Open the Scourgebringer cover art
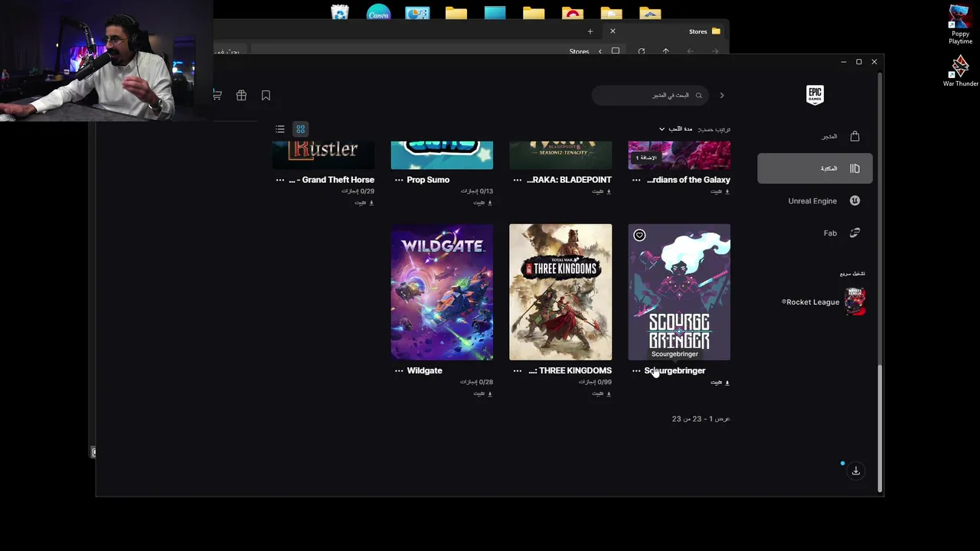The image size is (980, 551). pyautogui.click(x=679, y=292)
